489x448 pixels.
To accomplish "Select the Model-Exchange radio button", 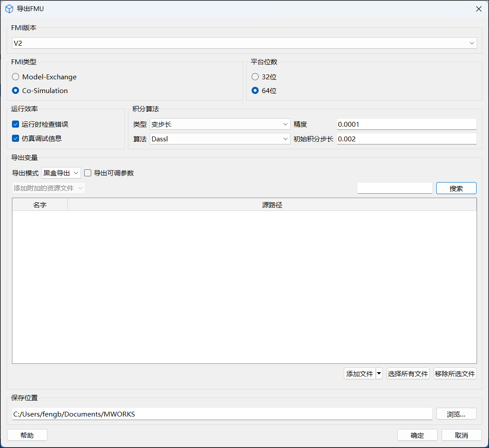I will 16,77.
